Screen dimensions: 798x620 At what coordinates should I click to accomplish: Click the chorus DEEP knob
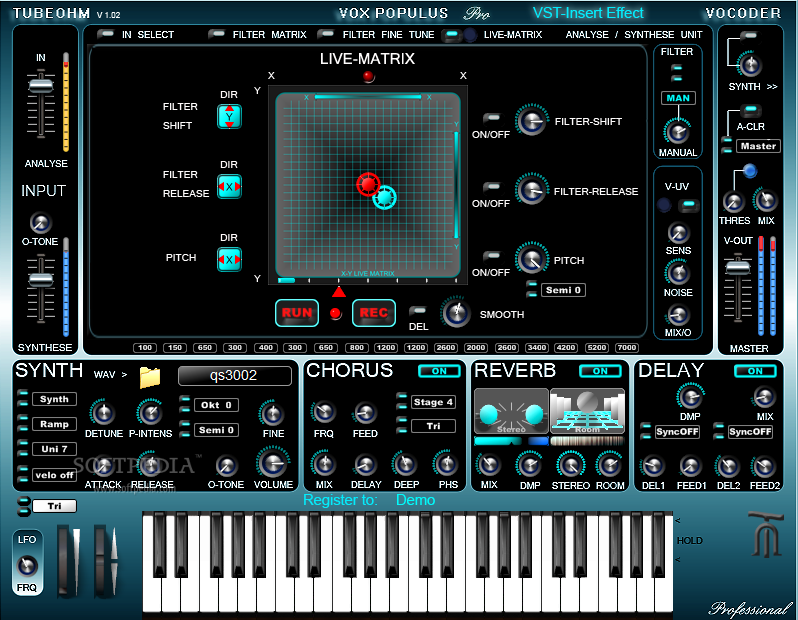coord(406,464)
